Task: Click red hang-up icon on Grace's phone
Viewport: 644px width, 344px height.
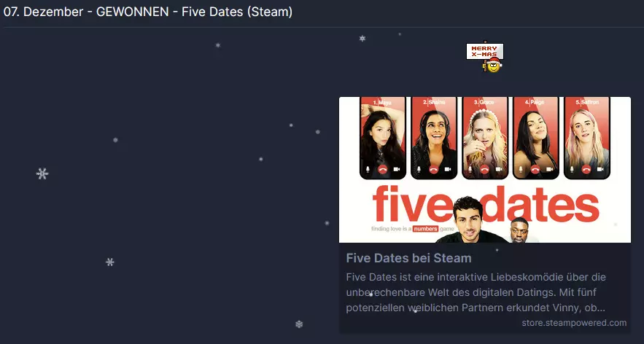Action: (x=485, y=169)
